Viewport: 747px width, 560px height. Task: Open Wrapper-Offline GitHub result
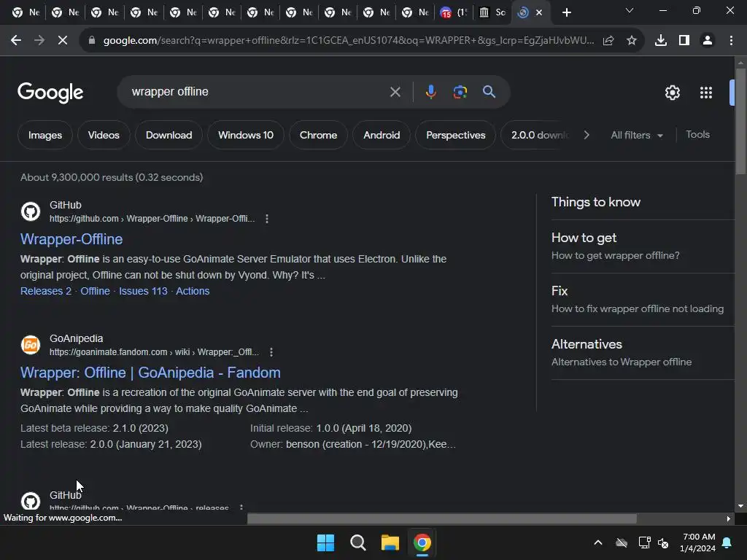pyautogui.click(x=71, y=239)
